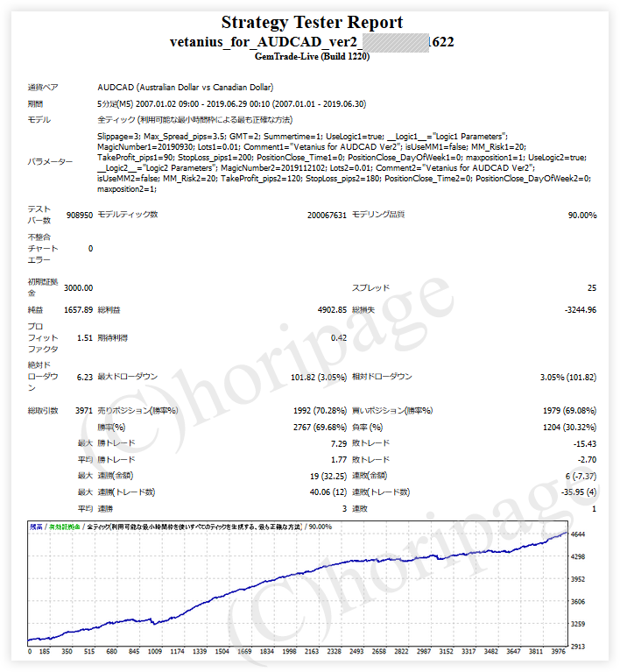Click the relative drawdown value 3.05% (101.82)
The width and height of the screenshot is (620, 672).
(568, 377)
